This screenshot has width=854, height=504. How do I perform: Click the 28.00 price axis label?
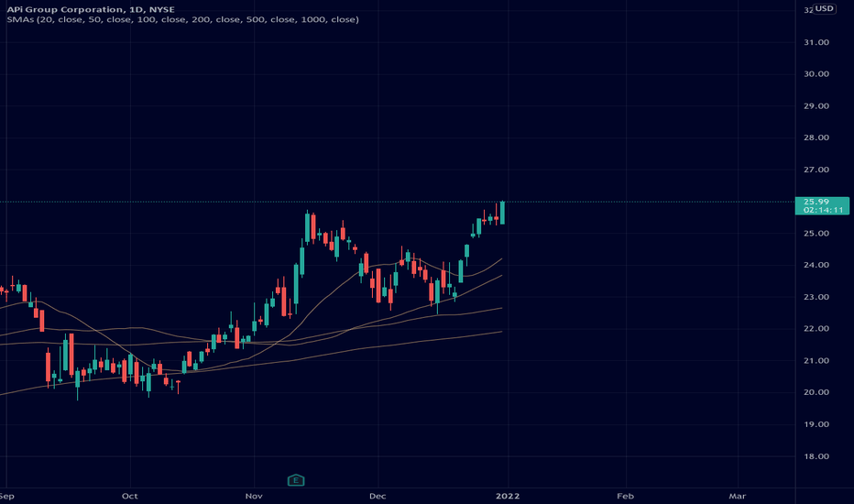[816, 137]
